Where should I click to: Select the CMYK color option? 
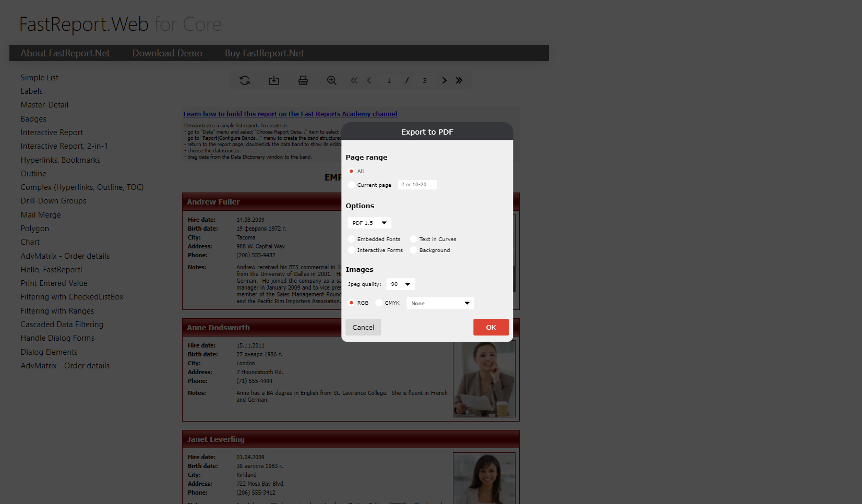[x=379, y=303]
